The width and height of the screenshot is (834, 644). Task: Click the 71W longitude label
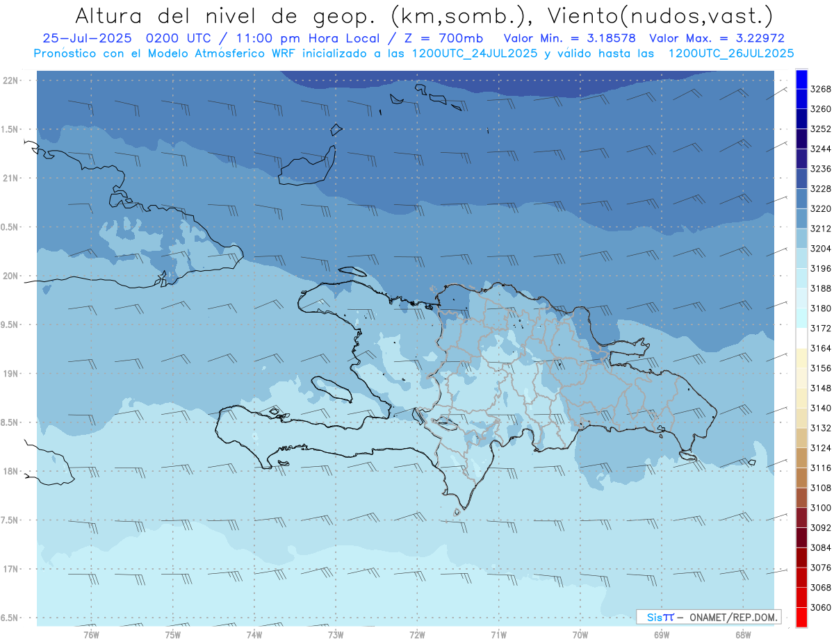pyautogui.click(x=498, y=634)
